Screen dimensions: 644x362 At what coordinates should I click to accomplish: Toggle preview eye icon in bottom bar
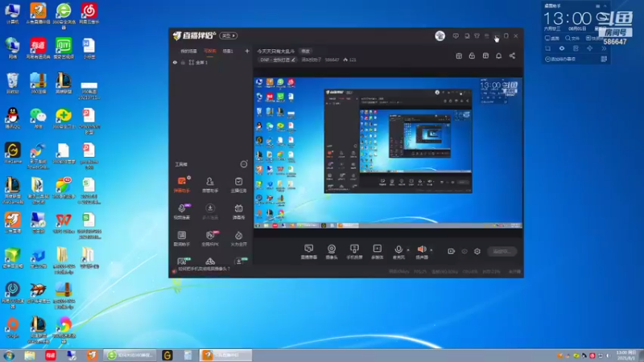coord(464,251)
